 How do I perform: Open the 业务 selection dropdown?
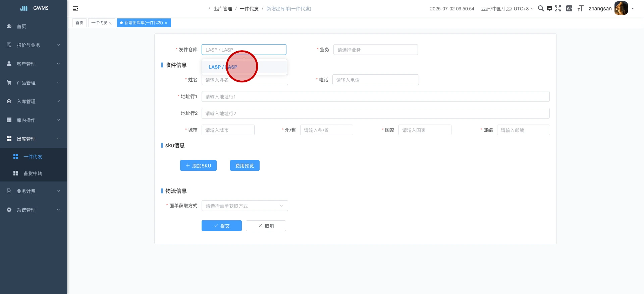point(375,50)
